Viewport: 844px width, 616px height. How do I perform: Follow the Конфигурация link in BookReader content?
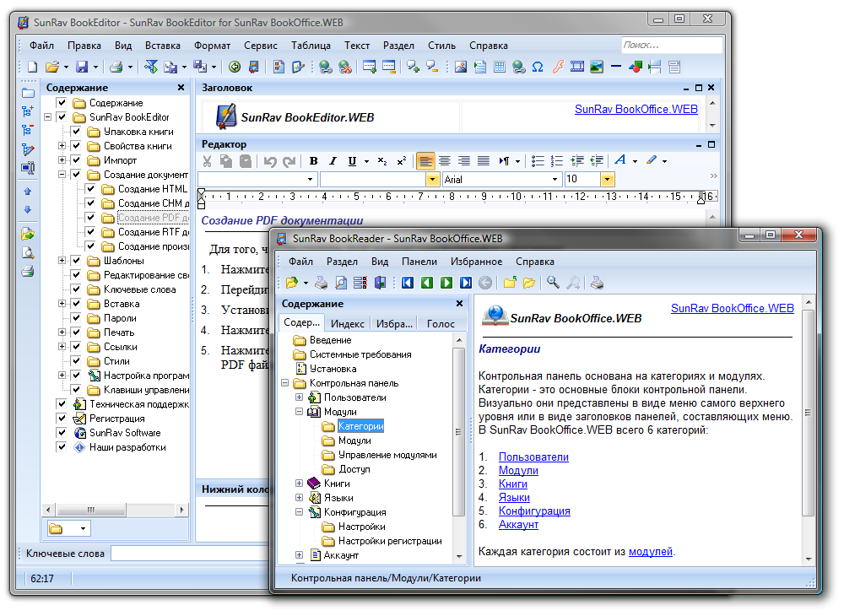(534, 511)
